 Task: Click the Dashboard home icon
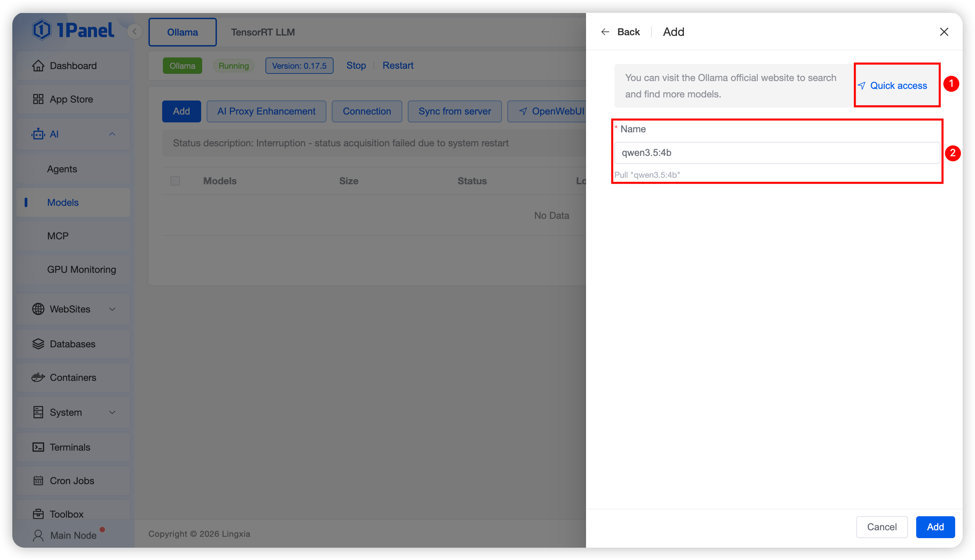click(x=38, y=66)
